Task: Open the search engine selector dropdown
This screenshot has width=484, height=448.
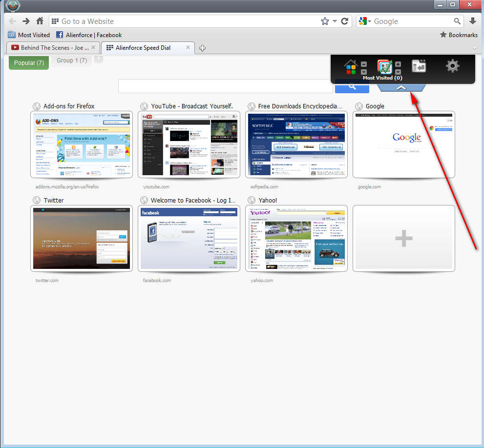Action: click(365, 21)
